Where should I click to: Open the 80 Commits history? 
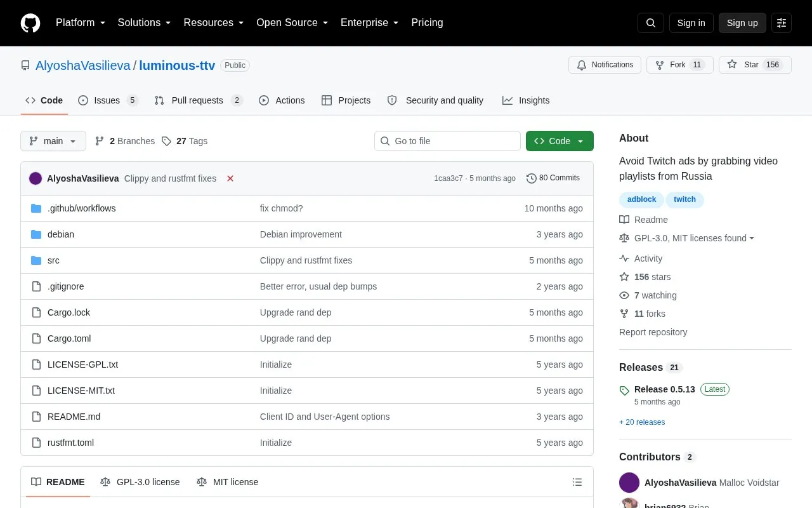point(553,178)
